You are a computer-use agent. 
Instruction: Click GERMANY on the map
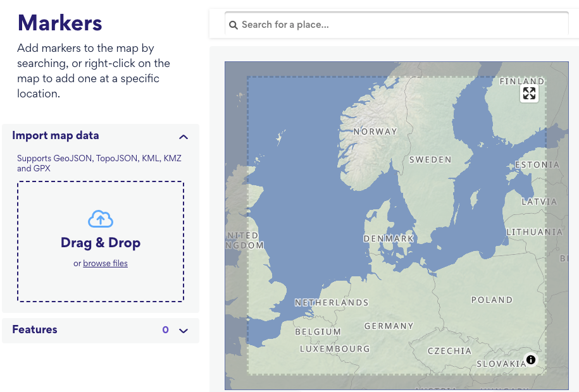[x=389, y=326]
